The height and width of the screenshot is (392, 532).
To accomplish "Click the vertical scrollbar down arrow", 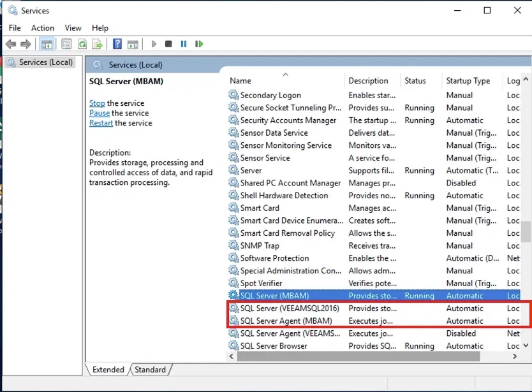I will pos(526,345).
